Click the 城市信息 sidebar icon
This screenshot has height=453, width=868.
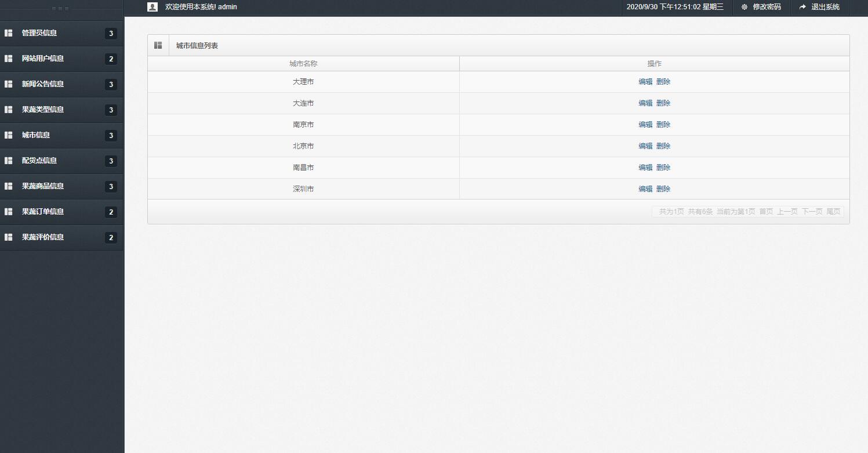[x=9, y=135]
